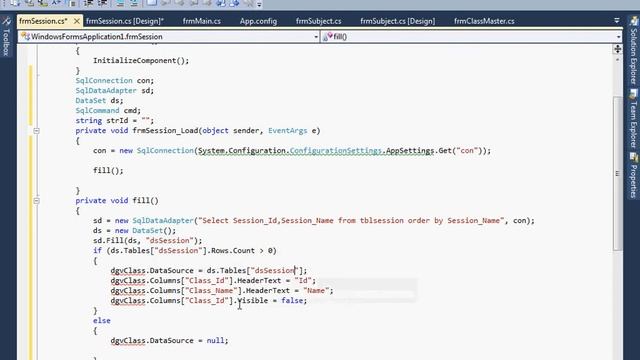640x360 pixels.
Task: Click Rows.Count in the if statement
Action: pos(233,251)
